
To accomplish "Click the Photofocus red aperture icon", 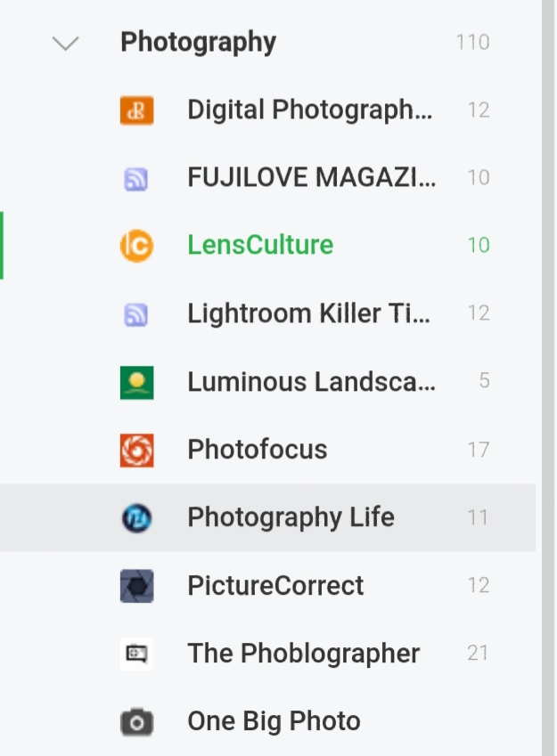I will pyautogui.click(x=136, y=451).
